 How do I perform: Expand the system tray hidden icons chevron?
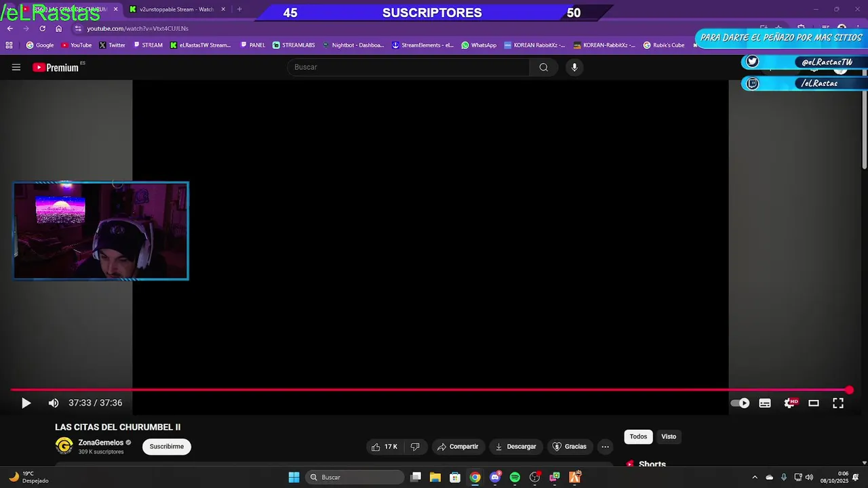click(755, 477)
